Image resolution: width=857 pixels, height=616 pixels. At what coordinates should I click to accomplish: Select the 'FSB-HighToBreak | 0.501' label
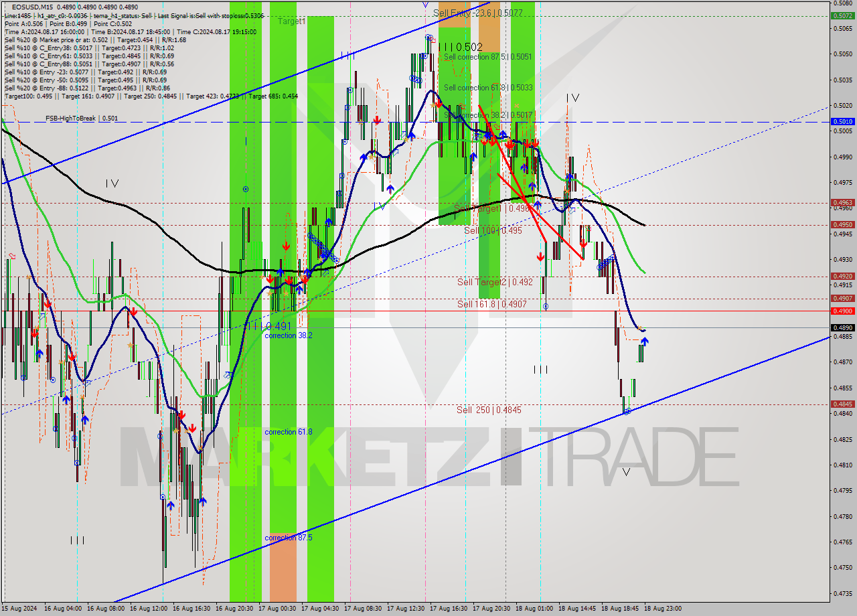pyautogui.click(x=82, y=119)
